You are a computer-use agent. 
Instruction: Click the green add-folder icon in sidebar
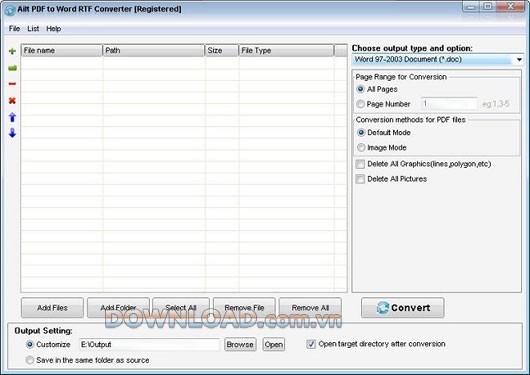point(13,68)
